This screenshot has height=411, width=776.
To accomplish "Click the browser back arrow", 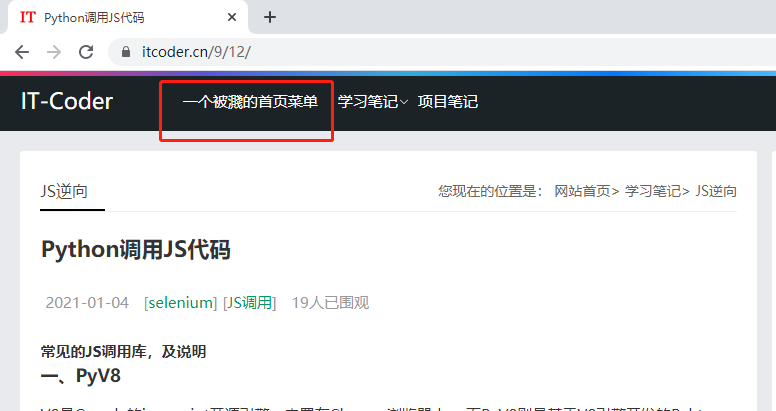I will point(22,52).
